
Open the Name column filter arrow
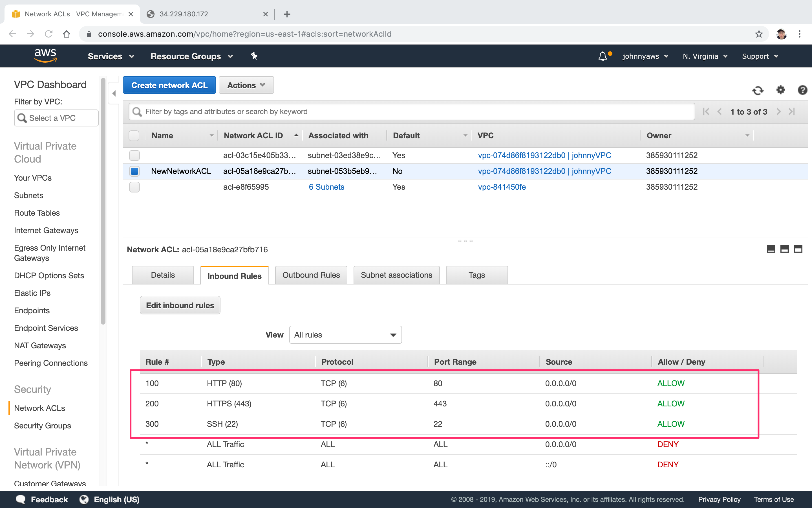(x=211, y=135)
